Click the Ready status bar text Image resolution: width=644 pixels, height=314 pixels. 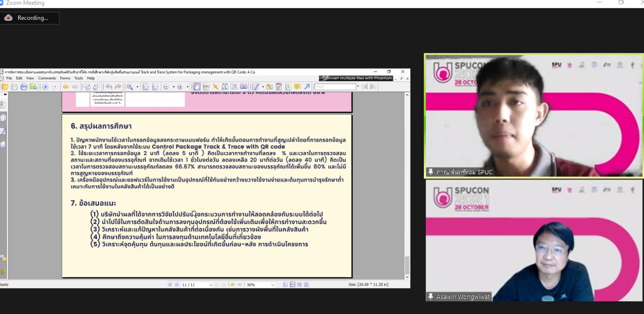click(4, 285)
